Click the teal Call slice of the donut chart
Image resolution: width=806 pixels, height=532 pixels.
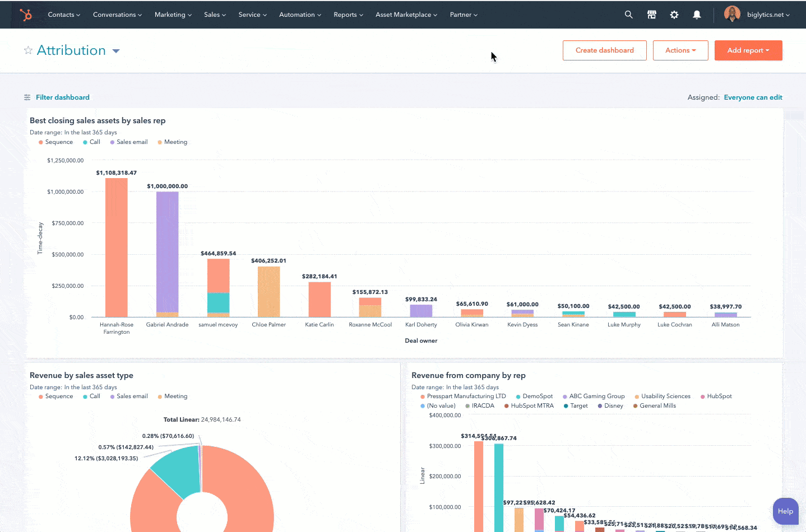pos(179,470)
